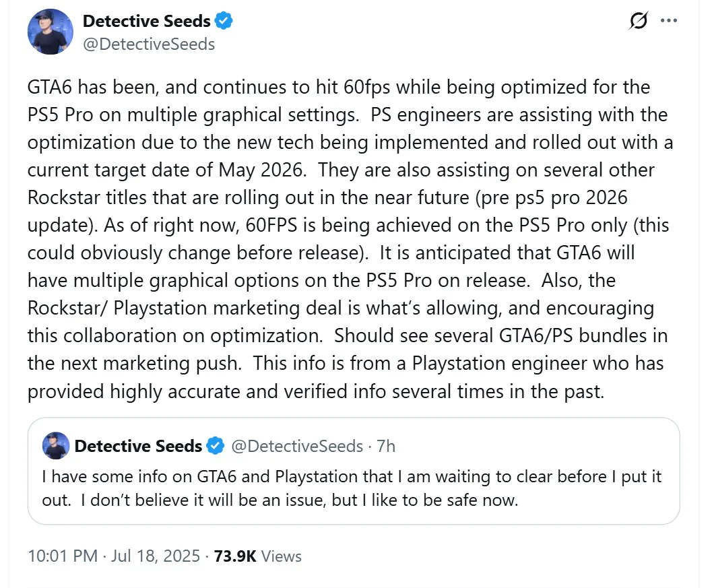Image resolution: width=712 pixels, height=588 pixels.
Task: Click the small avatar in the quoted tweet
Action: (x=55, y=445)
